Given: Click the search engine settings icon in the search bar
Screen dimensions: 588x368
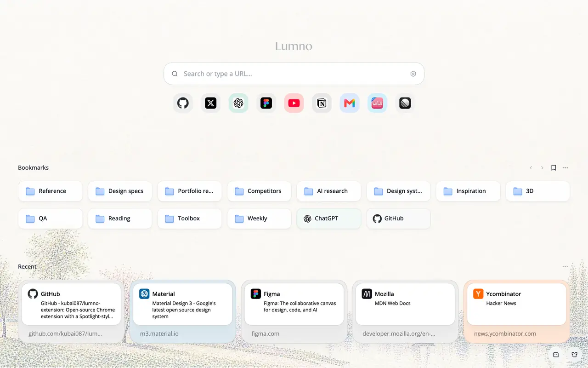Looking at the screenshot, I should pyautogui.click(x=413, y=74).
